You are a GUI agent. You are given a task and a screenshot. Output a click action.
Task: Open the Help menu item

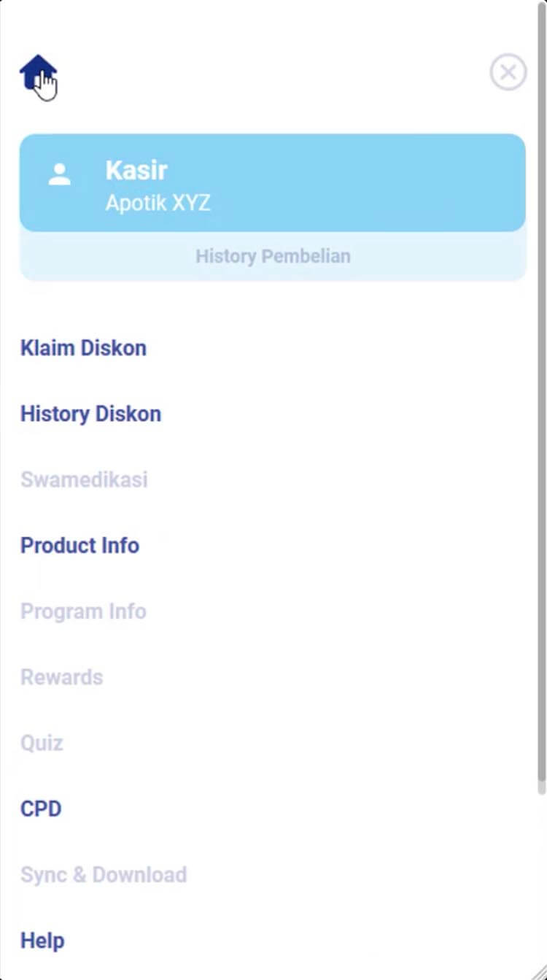point(42,941)
